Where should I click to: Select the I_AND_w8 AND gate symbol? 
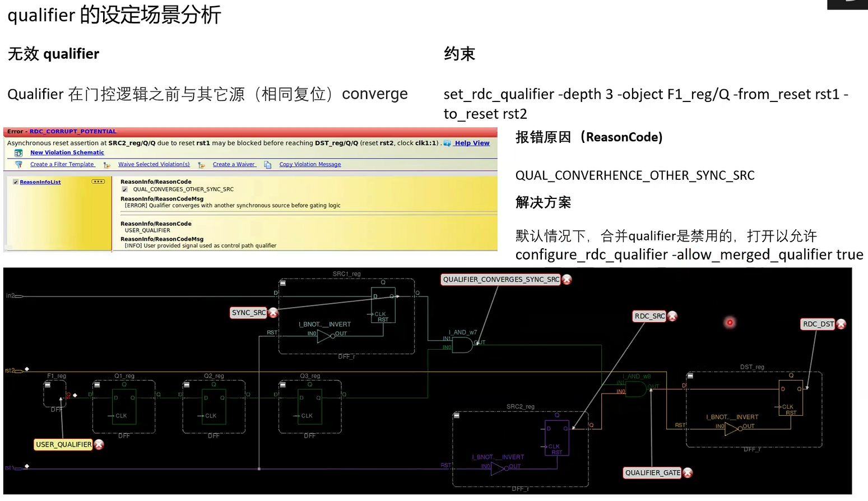636,389
